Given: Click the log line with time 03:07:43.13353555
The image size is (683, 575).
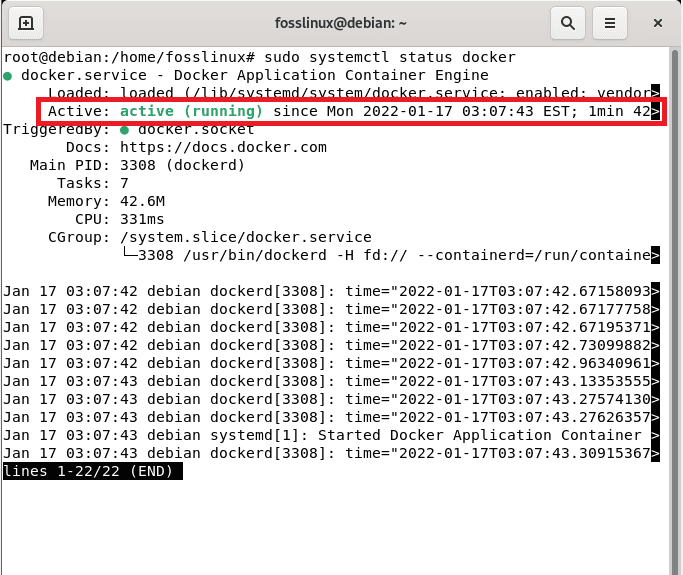Looking at the screenshot, I should (x=331, y=381).
